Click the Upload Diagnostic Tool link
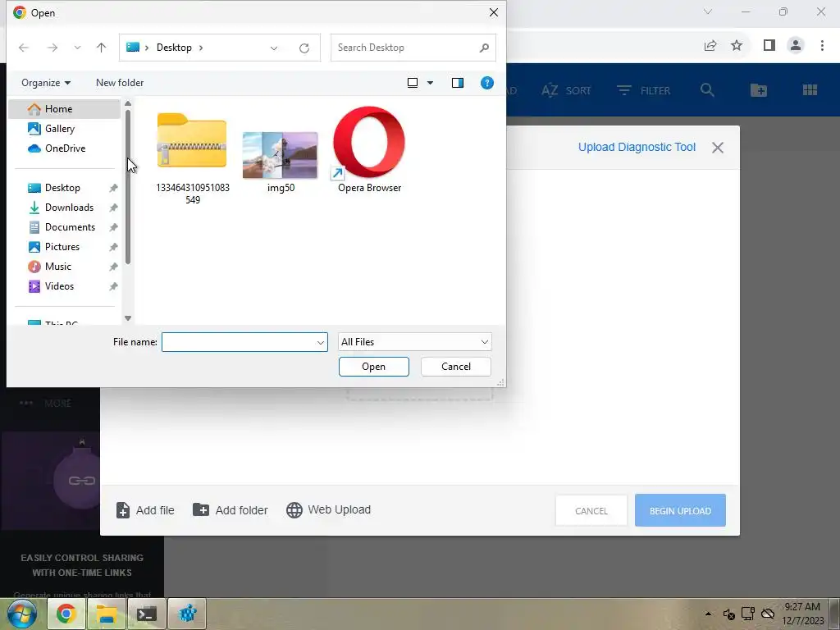Viewport: 840px width, 630px height. 637,148
